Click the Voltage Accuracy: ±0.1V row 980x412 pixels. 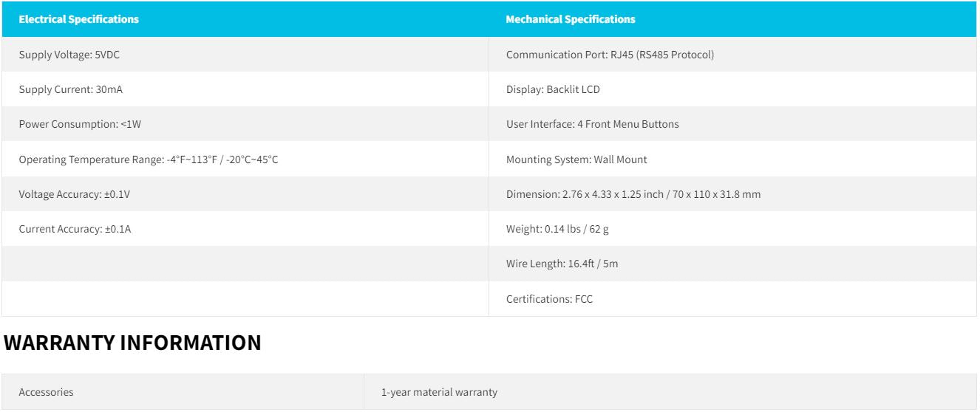245,194
